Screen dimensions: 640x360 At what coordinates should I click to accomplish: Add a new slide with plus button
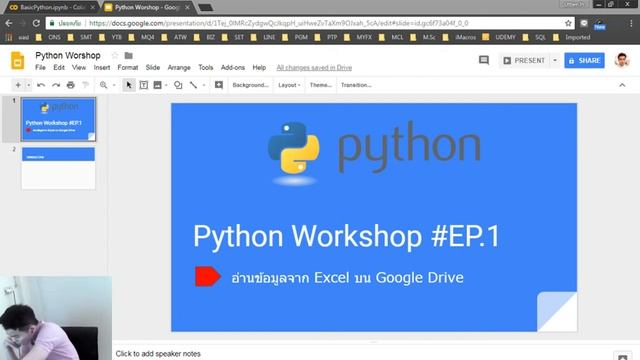18,85
